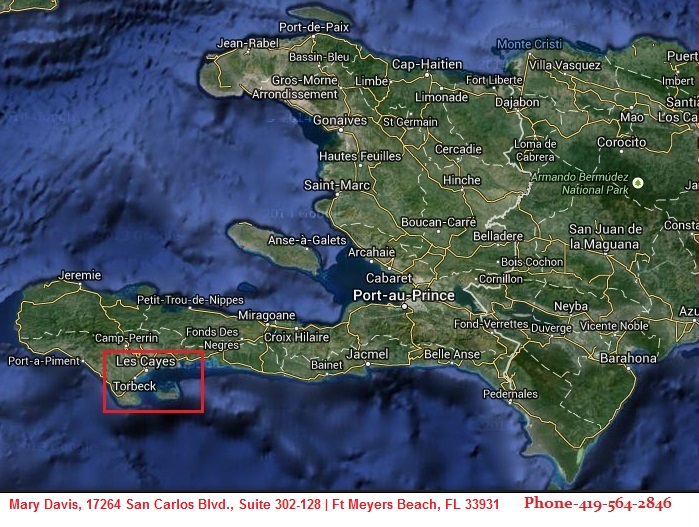Select the Cap-Haitien city label

(x=420, y=64)
